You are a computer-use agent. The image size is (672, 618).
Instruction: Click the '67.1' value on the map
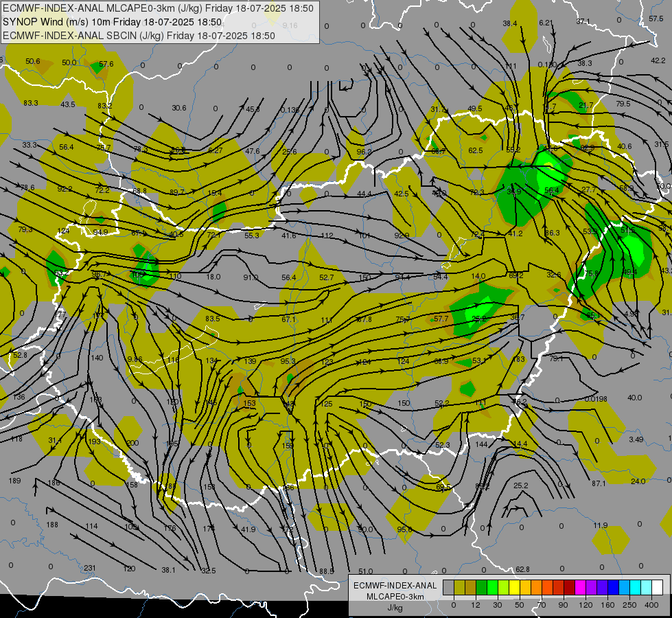coord(289,319)
